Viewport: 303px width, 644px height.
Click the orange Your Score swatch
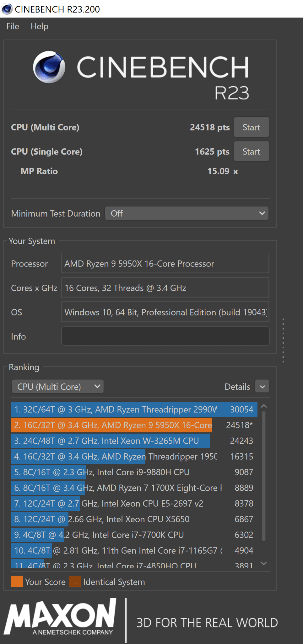coord(17,582)
